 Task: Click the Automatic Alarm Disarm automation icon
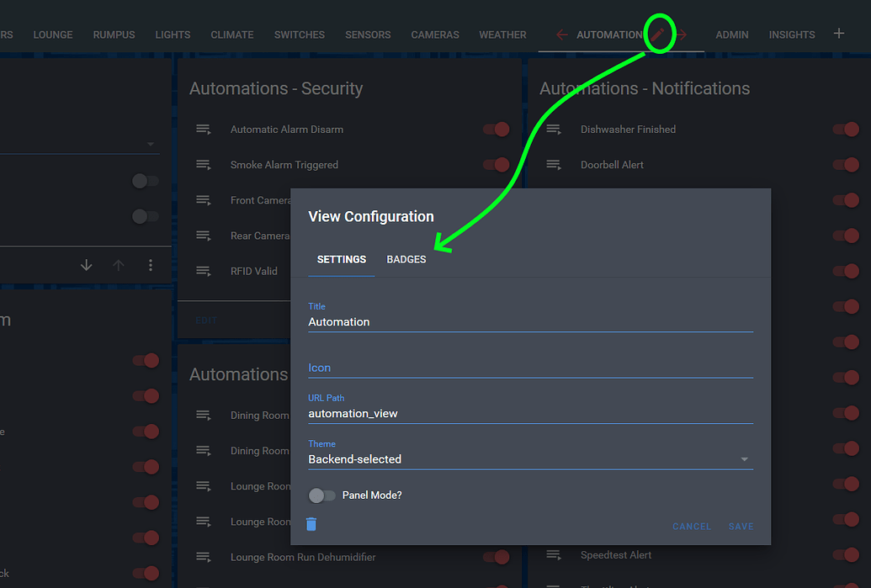click(203, 130)
